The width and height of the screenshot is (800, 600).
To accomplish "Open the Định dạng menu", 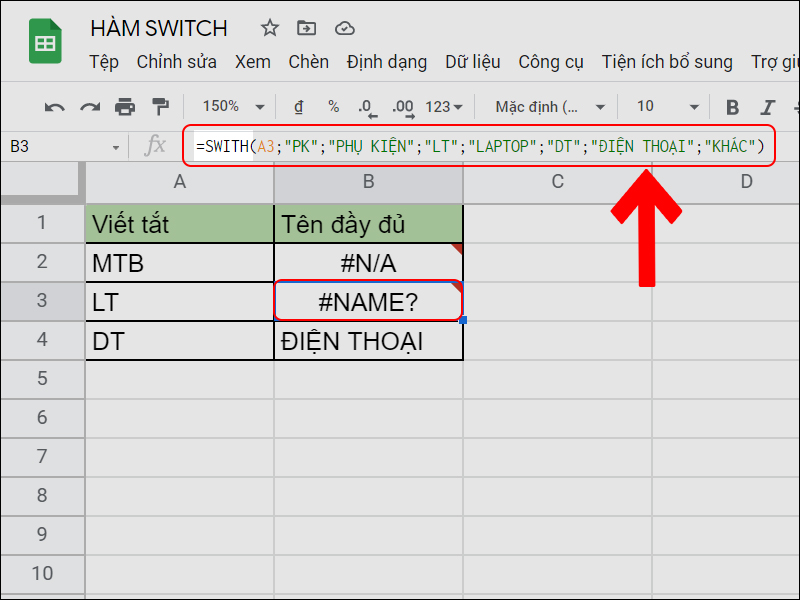I will 386,62.
